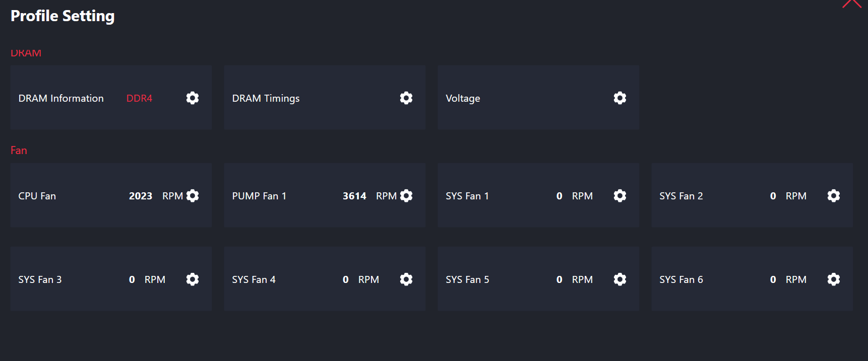
Task: Click the Fan section heading
Action: (x=19, y=150)
